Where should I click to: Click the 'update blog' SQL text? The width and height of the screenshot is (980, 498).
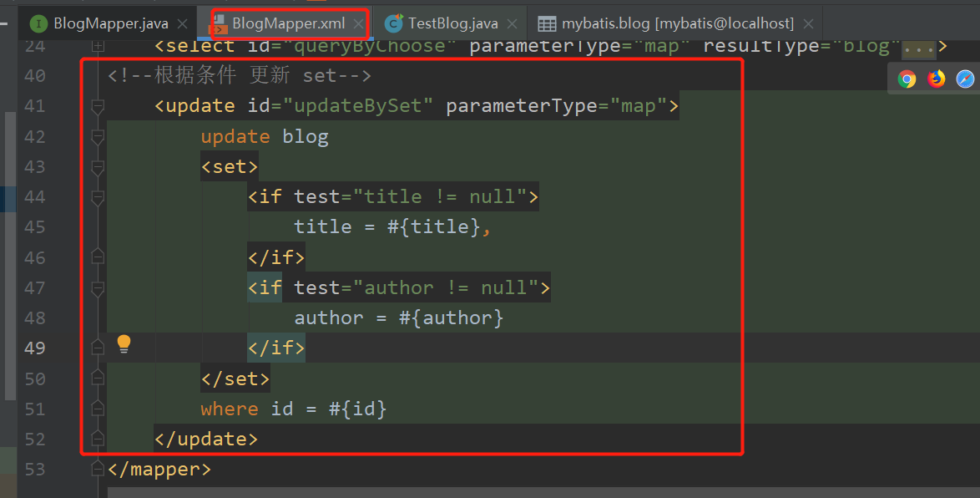265,136
